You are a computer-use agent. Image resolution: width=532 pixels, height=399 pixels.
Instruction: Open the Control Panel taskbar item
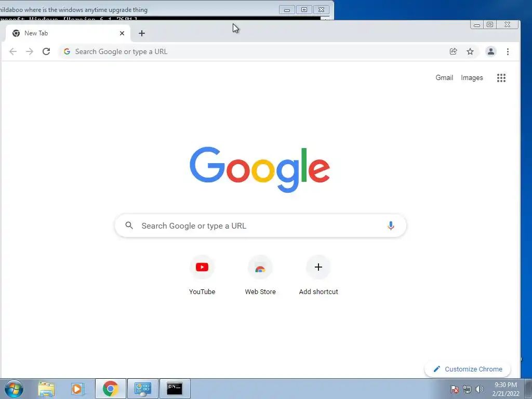point(142,389)
